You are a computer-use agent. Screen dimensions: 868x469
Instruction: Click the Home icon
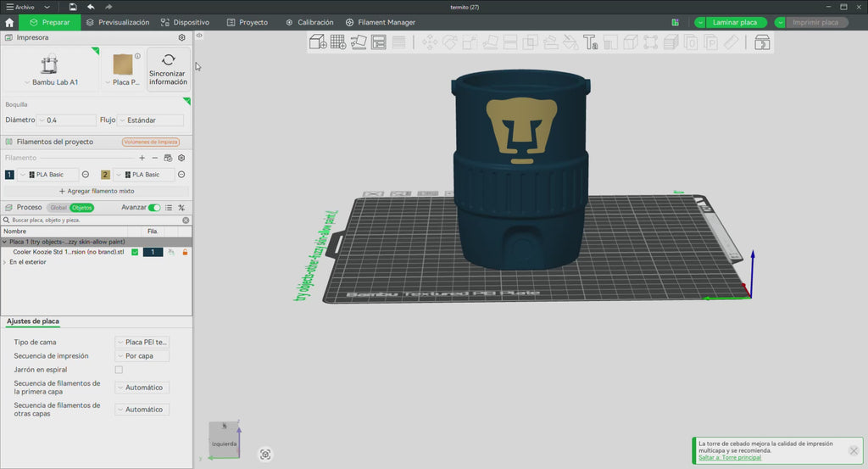[x=9, y=23]
